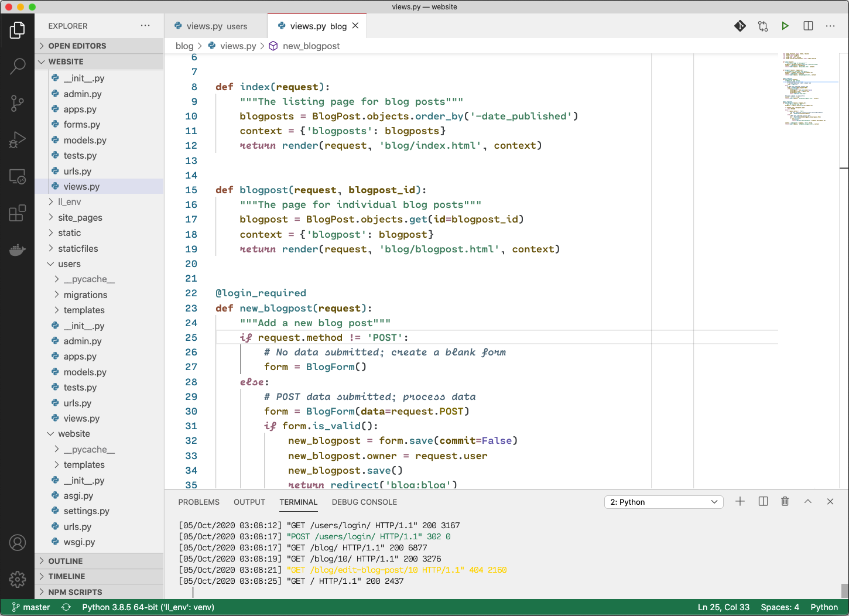Split the terminal pane
Viewport: 849px width, 616px height.
[763, 501]
